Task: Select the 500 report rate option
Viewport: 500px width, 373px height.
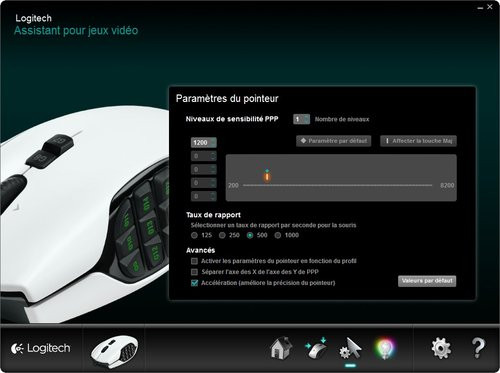Action: point(250,235)
